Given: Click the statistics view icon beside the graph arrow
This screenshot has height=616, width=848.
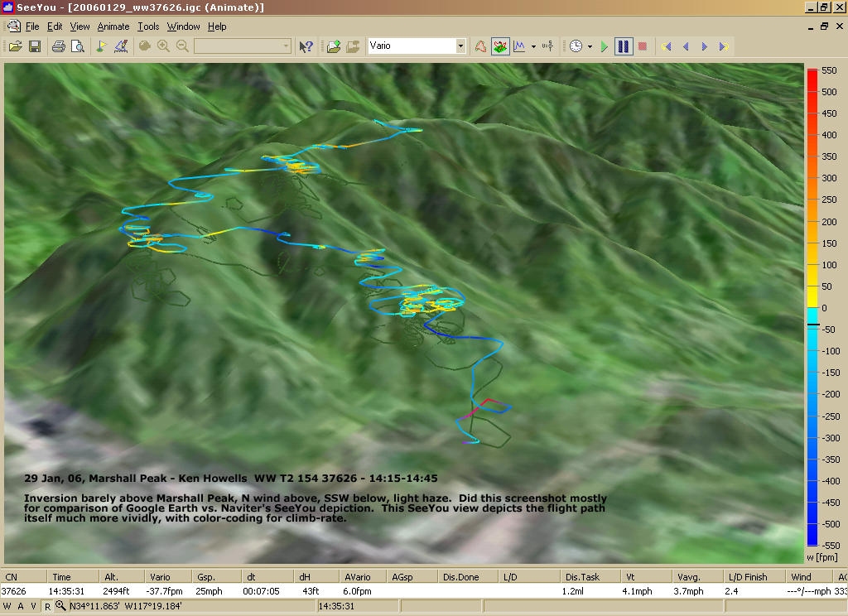Looking at the screenshot, I should 547,46.
